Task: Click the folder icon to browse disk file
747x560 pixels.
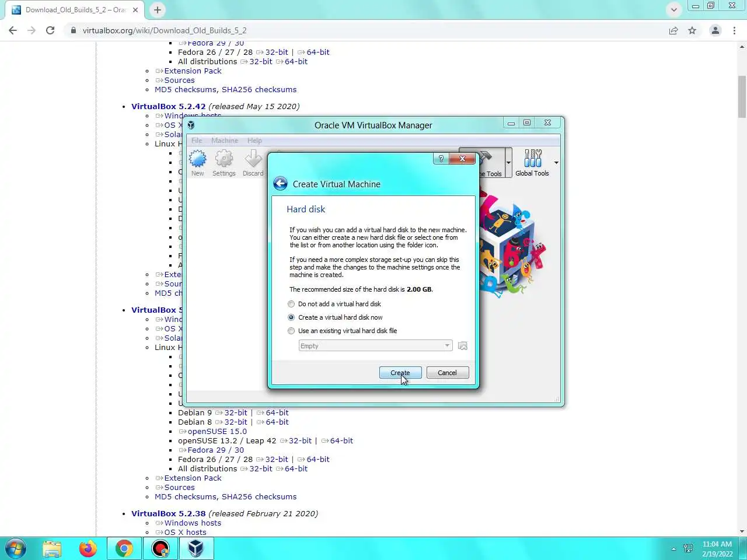Action: 463,346
